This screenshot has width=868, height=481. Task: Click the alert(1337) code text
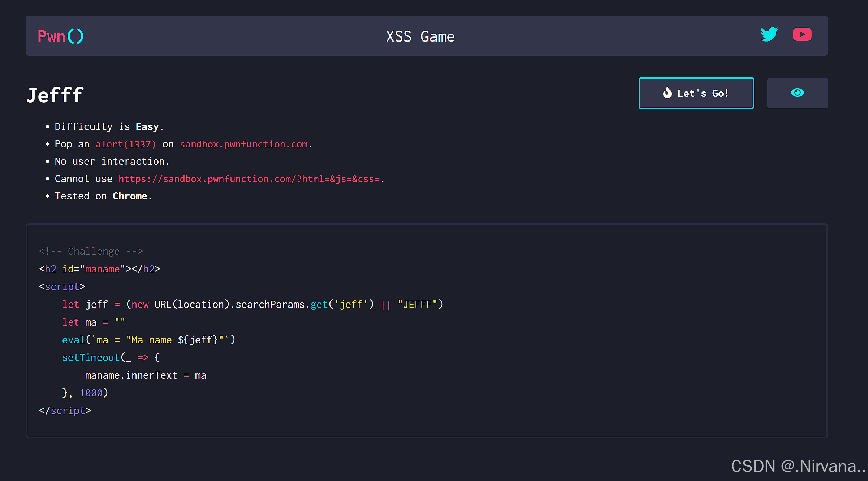pyautogui.click(x=126, y=144)
